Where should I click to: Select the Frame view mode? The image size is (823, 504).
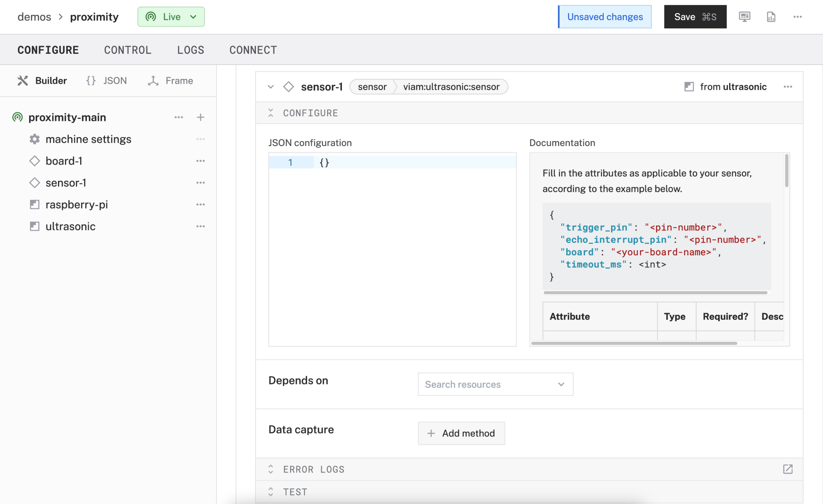[170, 81]
